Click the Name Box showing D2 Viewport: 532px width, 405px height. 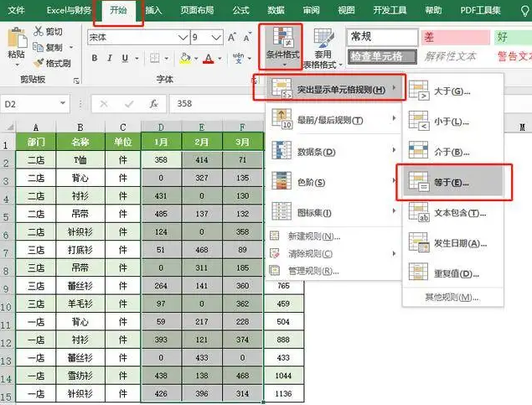point(30,103)
